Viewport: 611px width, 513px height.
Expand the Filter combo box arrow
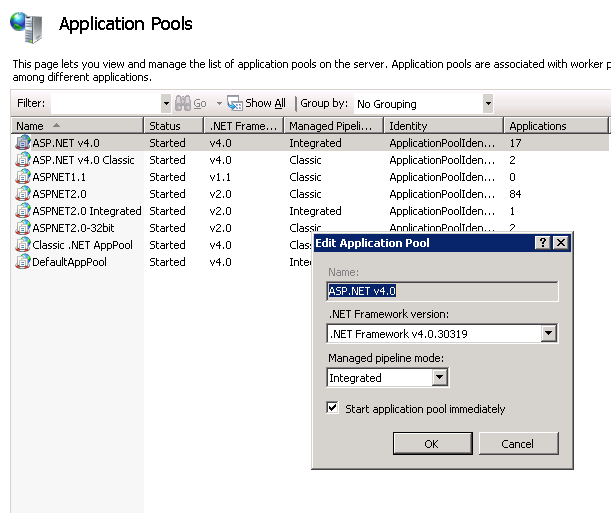tap(166, 104)
